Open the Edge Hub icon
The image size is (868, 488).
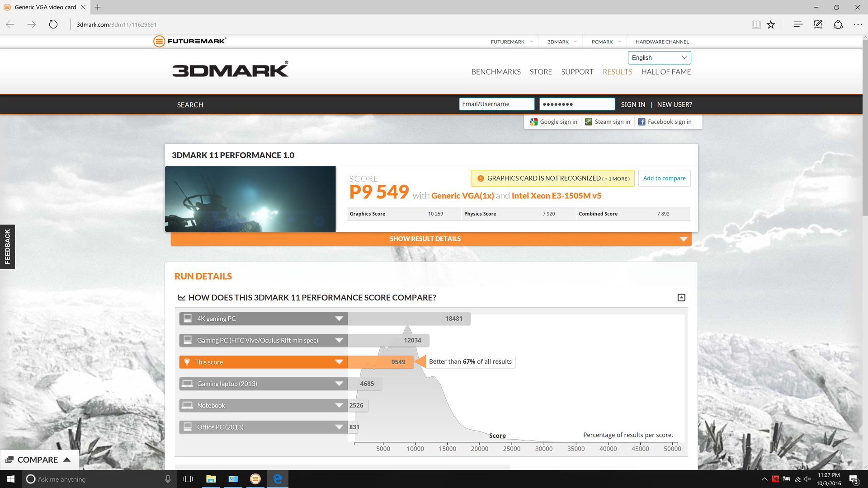[798, 24]
